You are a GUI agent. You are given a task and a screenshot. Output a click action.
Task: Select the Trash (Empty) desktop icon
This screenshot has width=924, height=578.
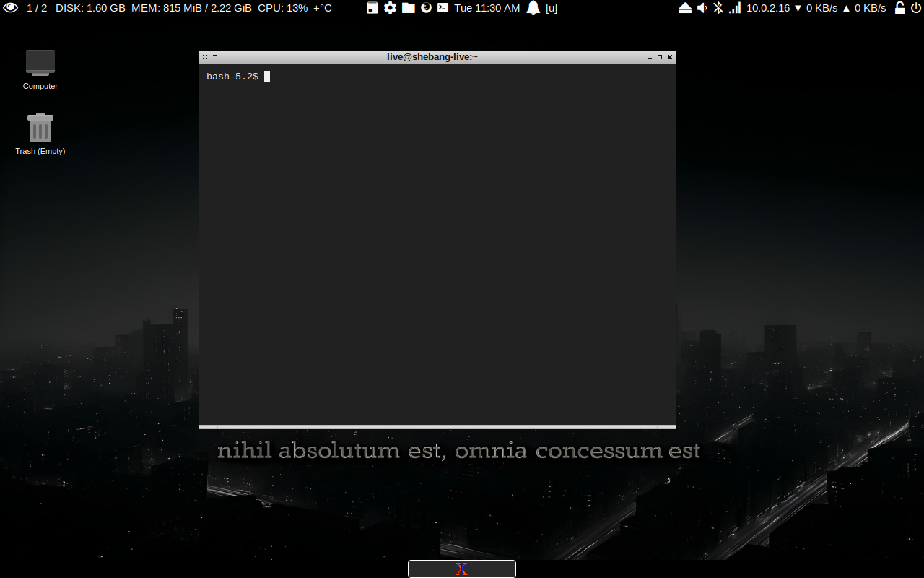coord(40,134)
